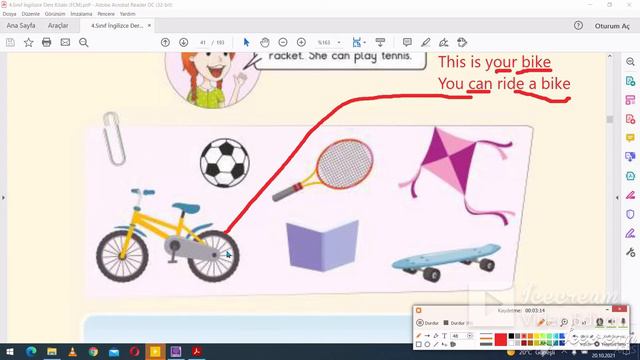Image resolution: width=640 pixels, height=360 pixels.
Task: Open the Görünüm menu
Action: 55,14
